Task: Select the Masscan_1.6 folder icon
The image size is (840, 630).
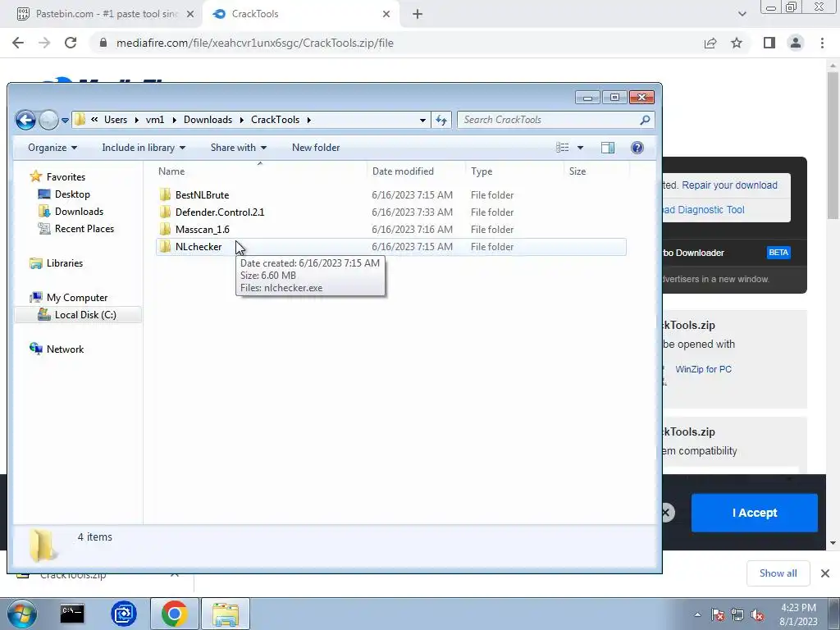Action: pos(165,229)
